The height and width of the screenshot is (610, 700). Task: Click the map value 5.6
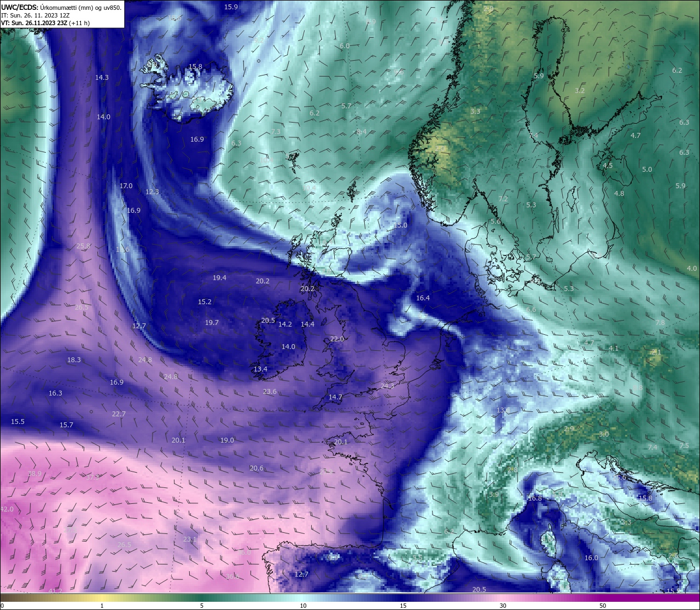coord(495,222)
